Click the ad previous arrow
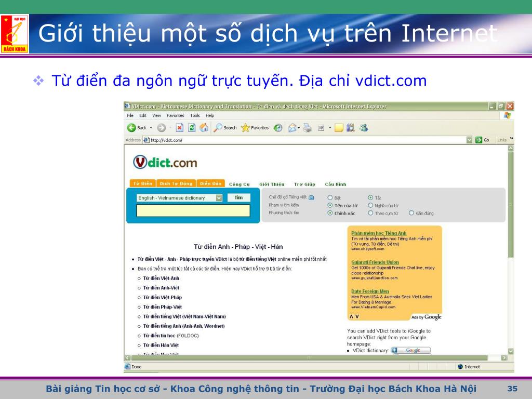This screenshot has height=399, width=532. (x=352, y=316)
